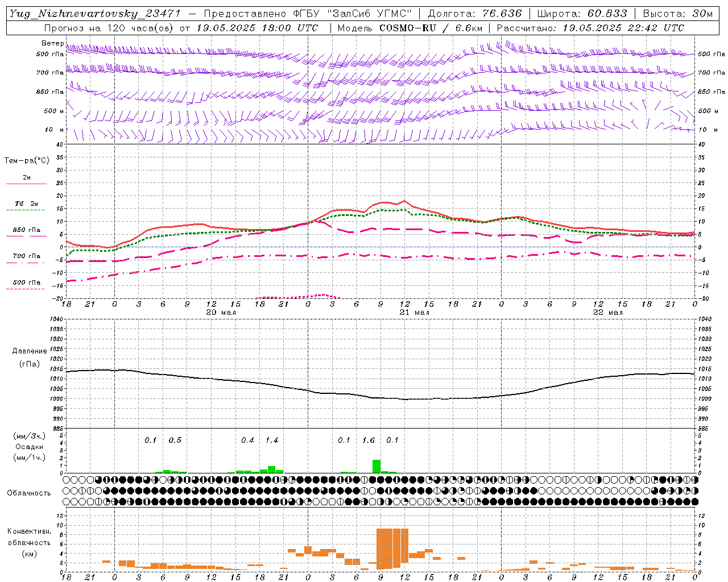Click the Осадки precipitation panel label
728x582 pixels.
tap(30, 447)
